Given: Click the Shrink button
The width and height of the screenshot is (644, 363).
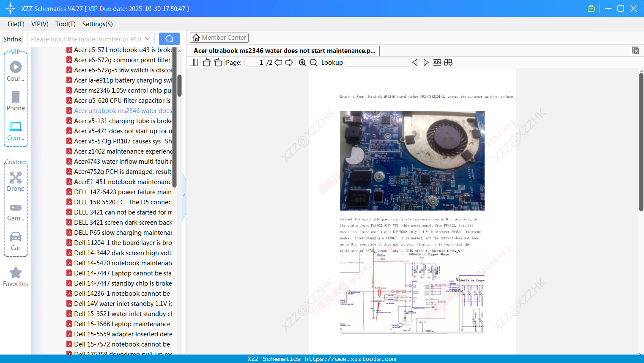Looking at the screenshot, I should 13,39.
